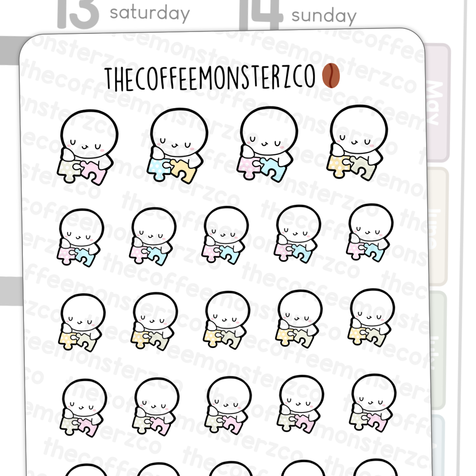Click the first sticker in second row
Viewport: 476px width, 476px height.
pyautogui.click(x=80, y=238)
